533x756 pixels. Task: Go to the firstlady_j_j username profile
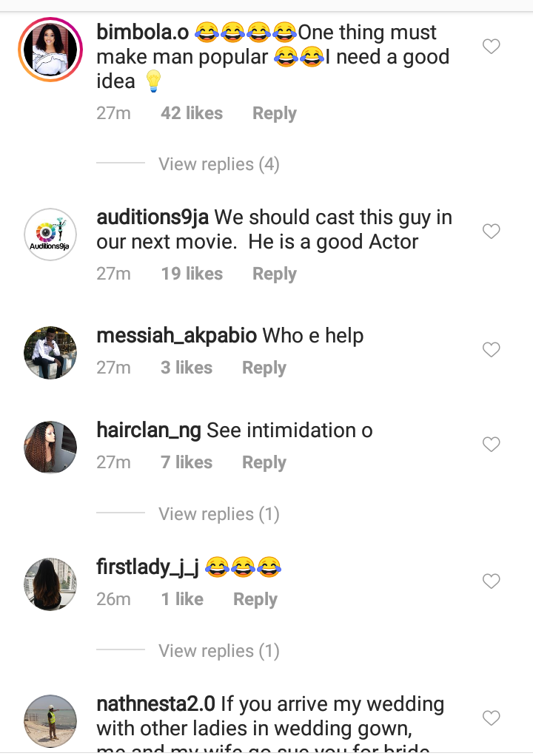coord(148,567)
